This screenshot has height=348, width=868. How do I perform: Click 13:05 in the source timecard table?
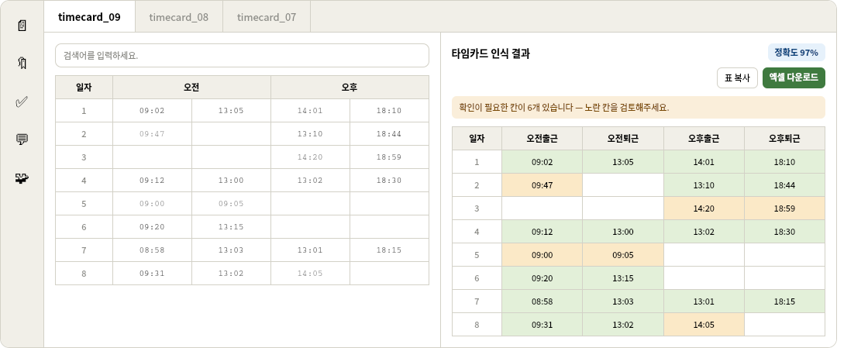click(231, 111)
